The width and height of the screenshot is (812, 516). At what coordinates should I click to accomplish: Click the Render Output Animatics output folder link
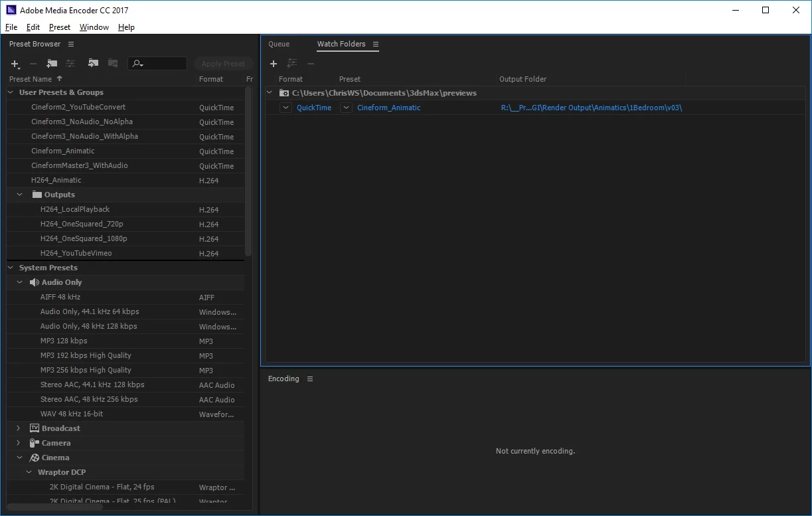592,108
